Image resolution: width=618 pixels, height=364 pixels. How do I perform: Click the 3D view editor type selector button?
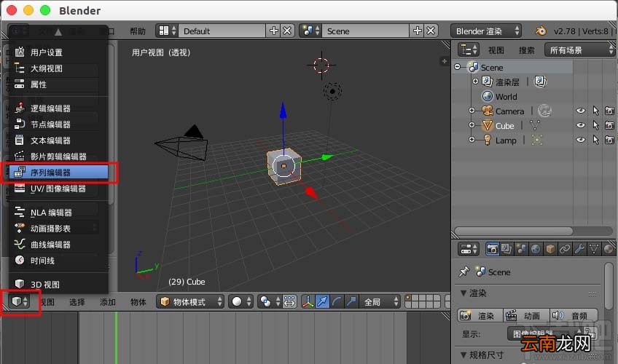[x=20, y=302]
